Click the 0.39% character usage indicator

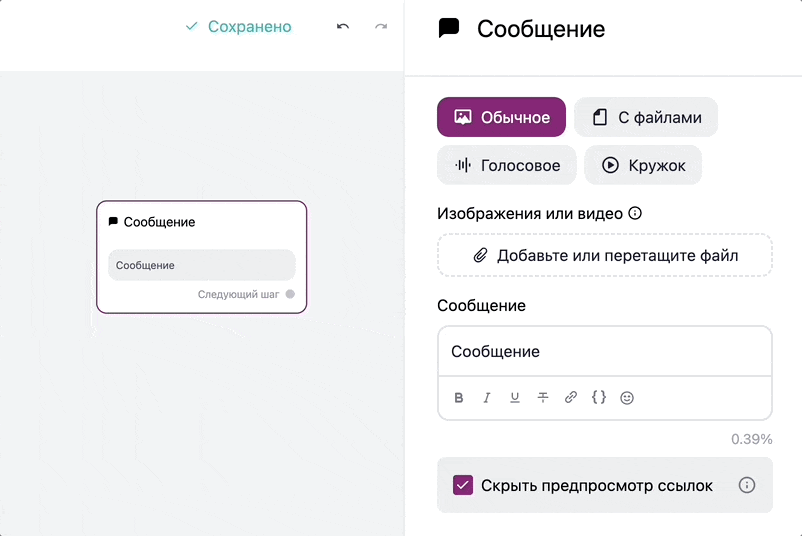click(751, 439)
